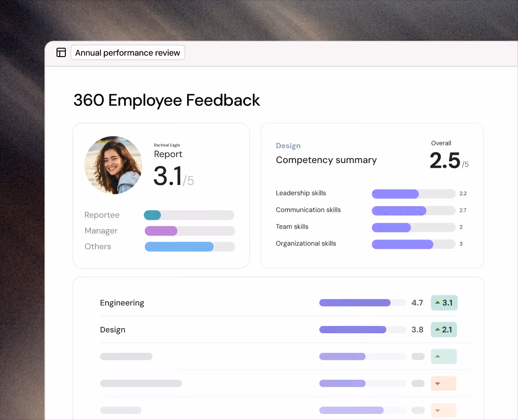Image resolution: width=518 pixels, height=420 pixels.
Task: Click the Organizational skills label
Action: (x=306, y=243)
